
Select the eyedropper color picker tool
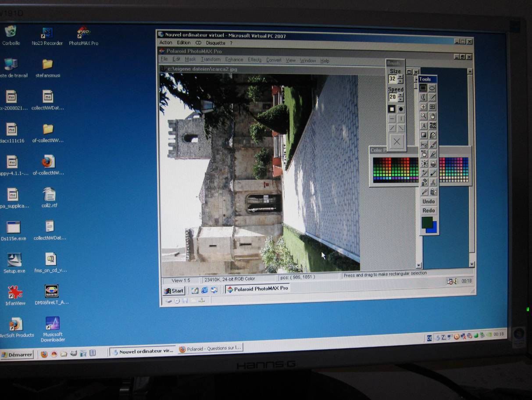(424, 192)
